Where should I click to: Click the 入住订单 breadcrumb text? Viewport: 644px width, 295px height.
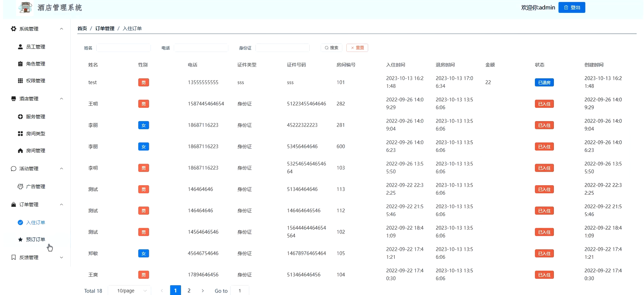point(132,28)
